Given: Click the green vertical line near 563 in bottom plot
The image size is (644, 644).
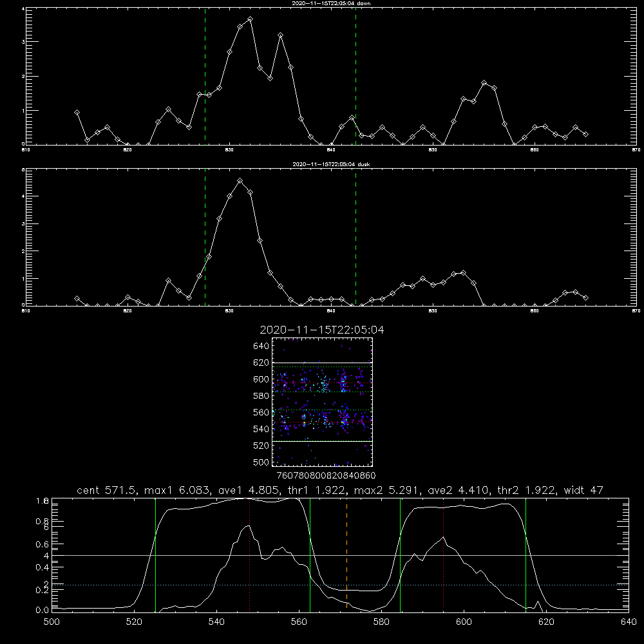Looking at the screenshot, I should pos(310,554).
